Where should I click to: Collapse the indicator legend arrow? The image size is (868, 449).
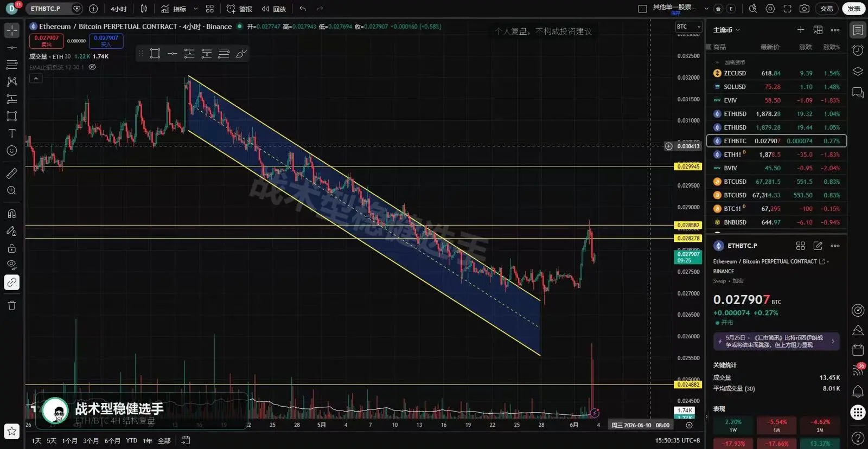[36, 79]
